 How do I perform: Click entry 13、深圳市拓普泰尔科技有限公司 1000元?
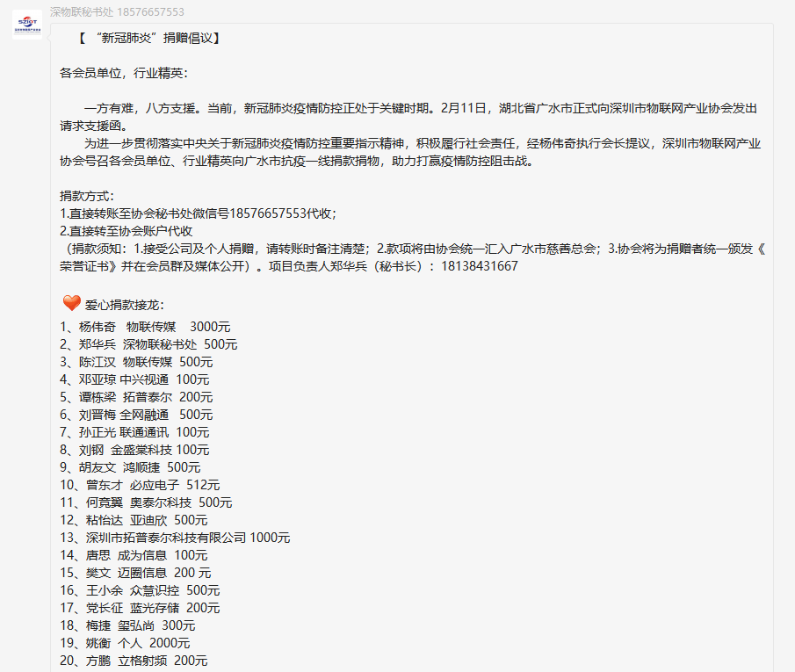click(x=175, y=538)
